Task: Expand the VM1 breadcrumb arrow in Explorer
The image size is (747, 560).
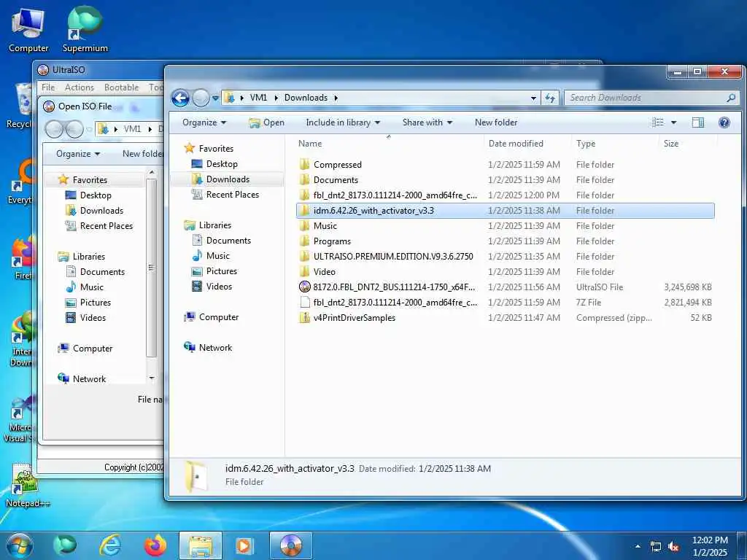Action: pos(276,98)
